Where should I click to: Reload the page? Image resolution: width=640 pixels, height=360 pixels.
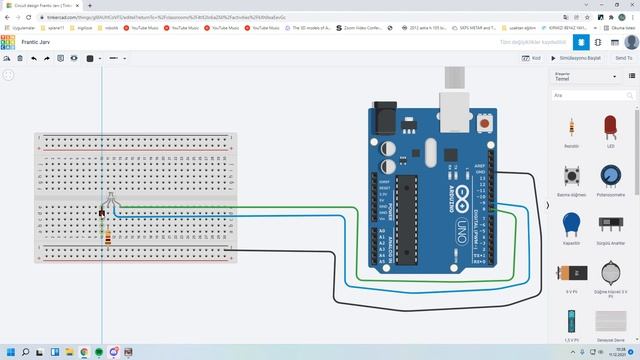coord(29,17)
